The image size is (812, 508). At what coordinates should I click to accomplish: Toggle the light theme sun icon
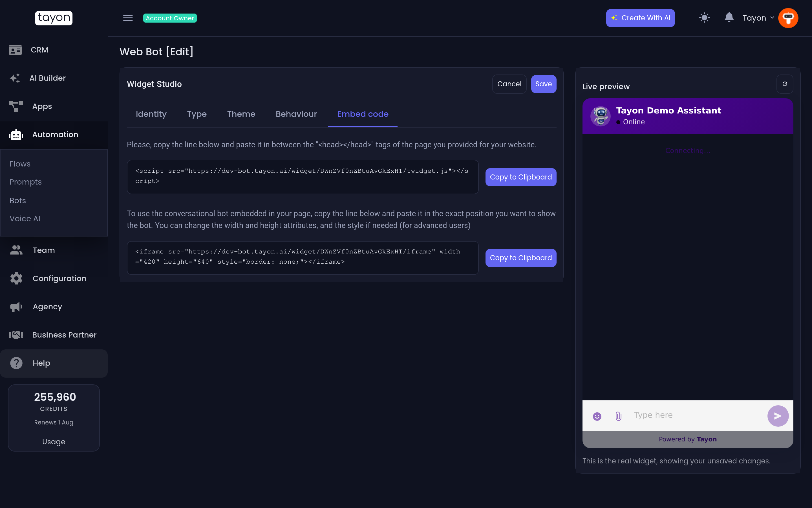(704, 18)
